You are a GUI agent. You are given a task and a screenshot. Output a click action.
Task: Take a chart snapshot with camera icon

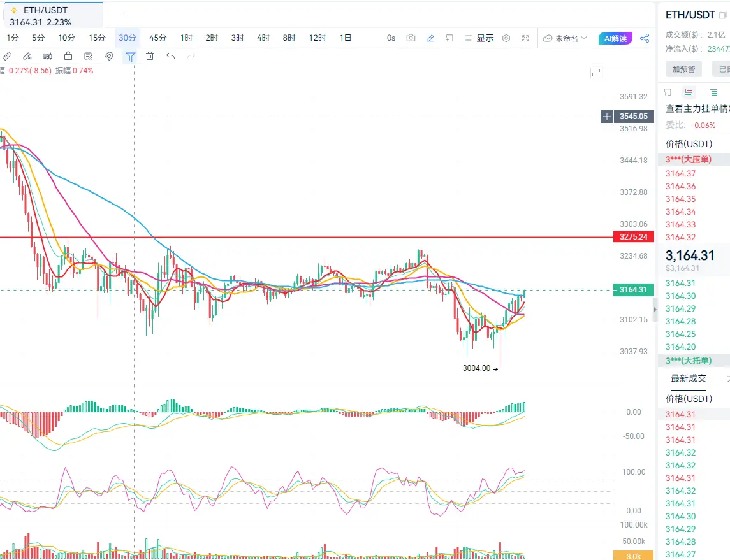tap(411, 38)
